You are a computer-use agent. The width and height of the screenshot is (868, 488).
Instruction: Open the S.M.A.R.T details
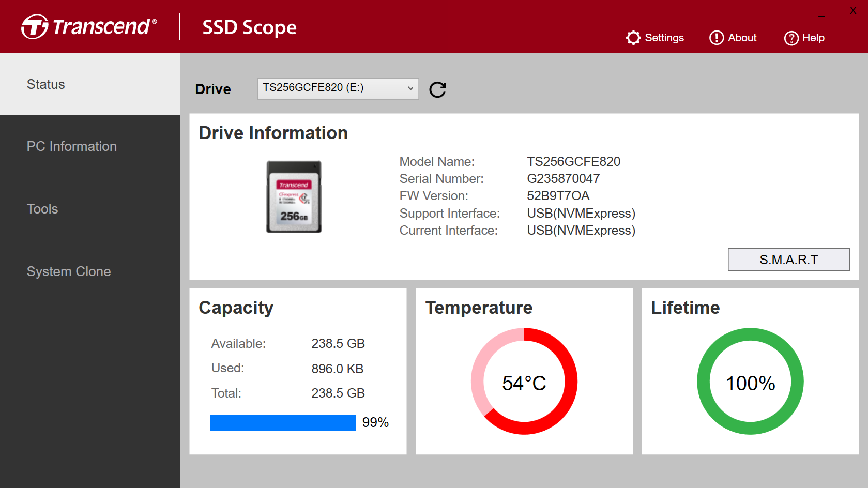pos(788,260)
